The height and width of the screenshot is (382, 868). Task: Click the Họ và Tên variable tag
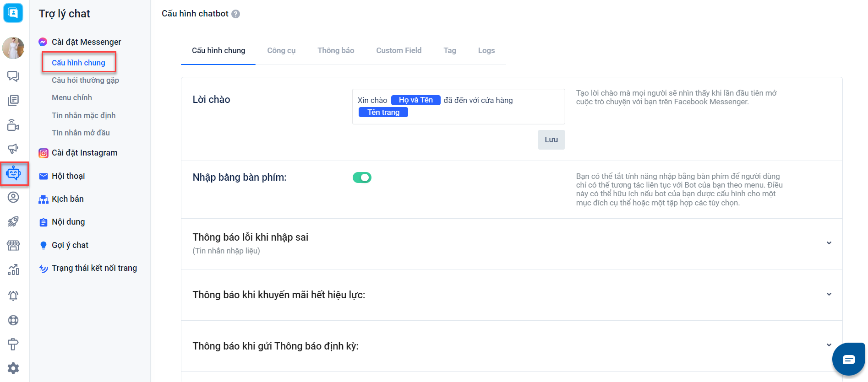[x=416, y=100]
